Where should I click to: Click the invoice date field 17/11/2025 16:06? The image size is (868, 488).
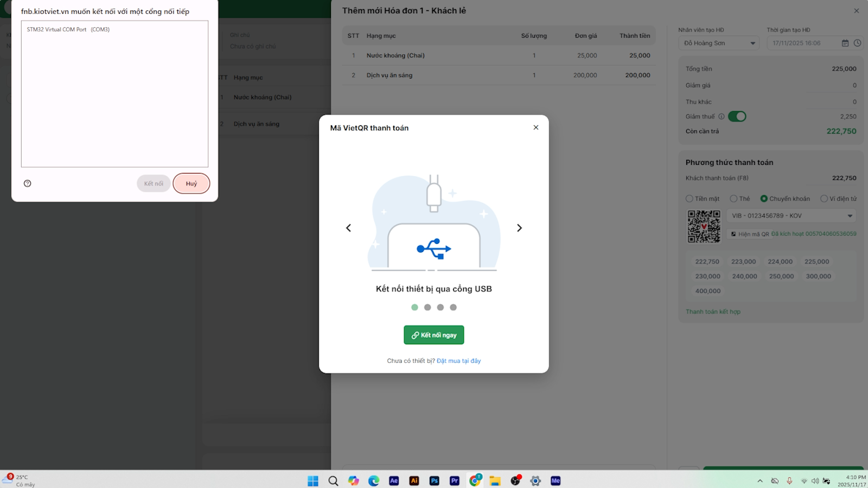point(796,43)
